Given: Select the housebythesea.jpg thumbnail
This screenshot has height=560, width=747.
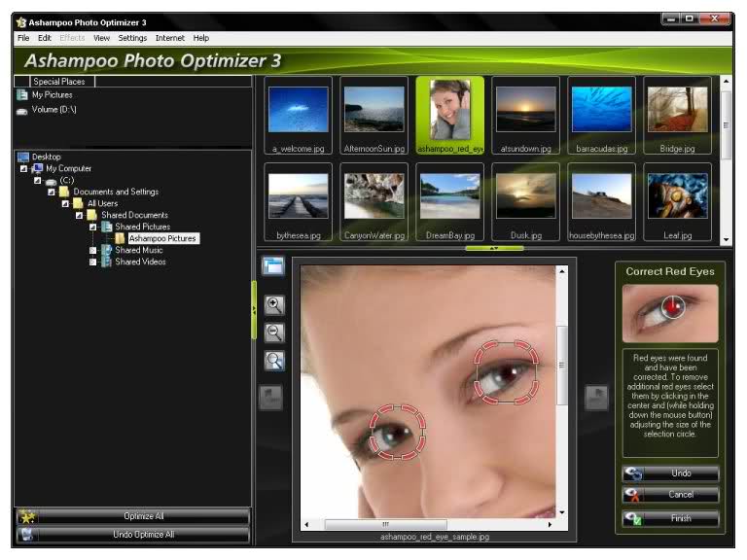Looking at the screenshot, I should (x=602, y=202).
